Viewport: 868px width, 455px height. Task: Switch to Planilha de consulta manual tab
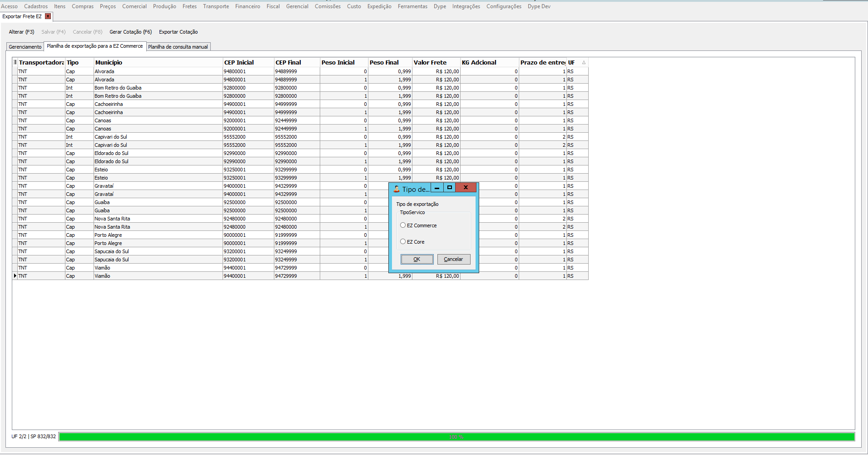pyautogui.click(x=178, y=47)
